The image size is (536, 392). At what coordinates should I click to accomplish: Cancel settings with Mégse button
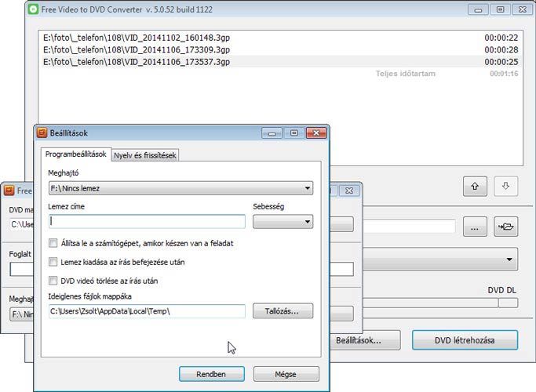(286, 374)
